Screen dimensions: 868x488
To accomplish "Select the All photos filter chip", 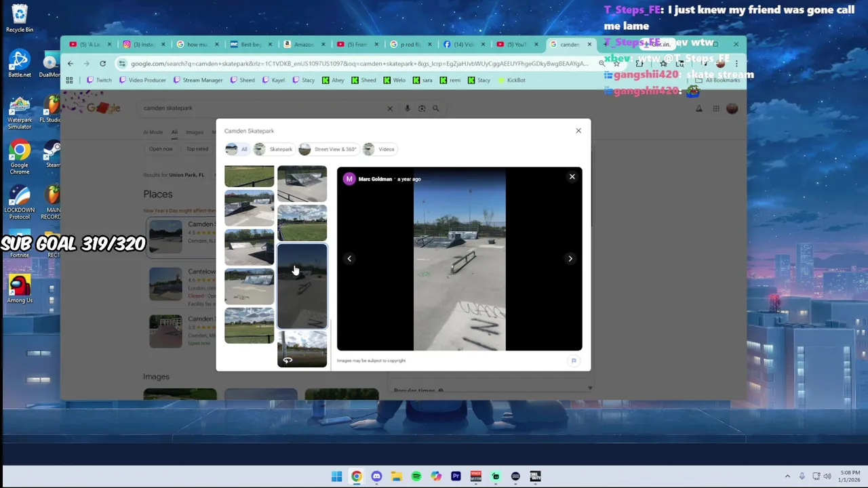I will click(237, 149).
